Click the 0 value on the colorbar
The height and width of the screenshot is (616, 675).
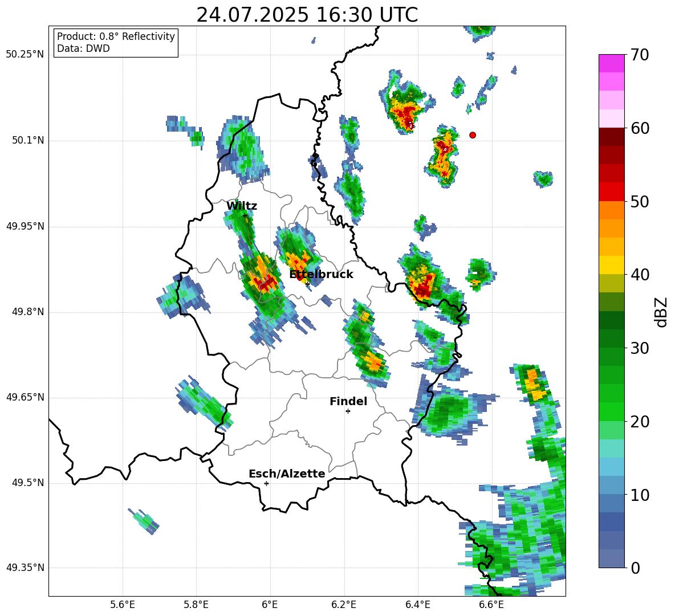636,568
